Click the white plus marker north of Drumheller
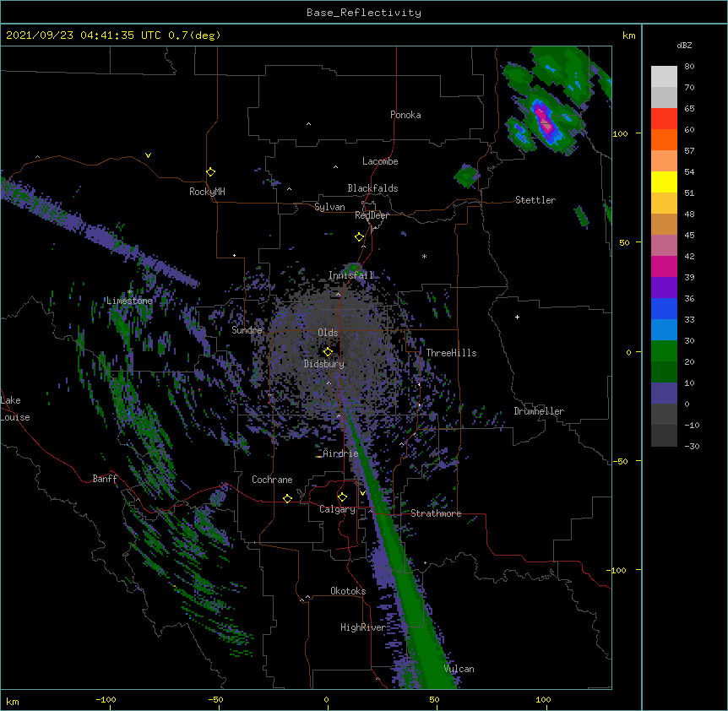This screenshot has width=728, height=711. coord(517,317)
